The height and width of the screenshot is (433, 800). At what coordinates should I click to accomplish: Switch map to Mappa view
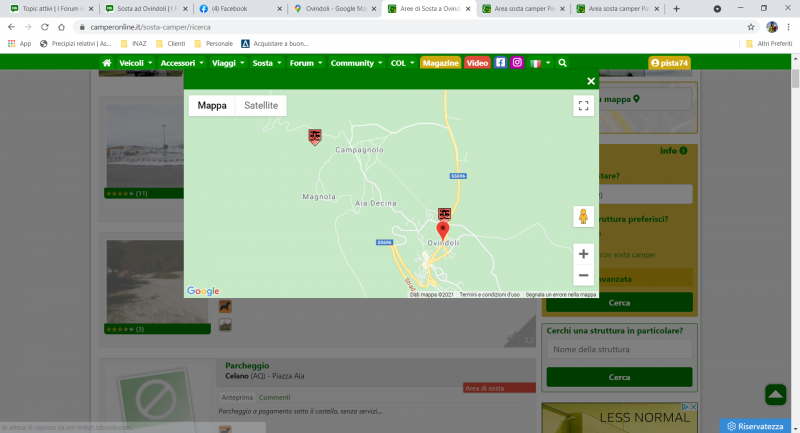pyautogui.click(x=211, y=105)
